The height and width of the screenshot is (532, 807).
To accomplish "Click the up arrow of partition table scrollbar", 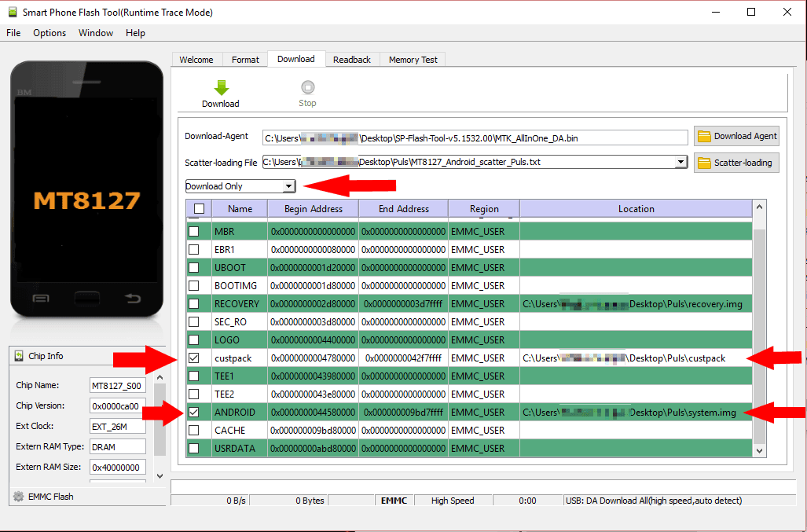I will pyautogui.click(x=759, y=207).
